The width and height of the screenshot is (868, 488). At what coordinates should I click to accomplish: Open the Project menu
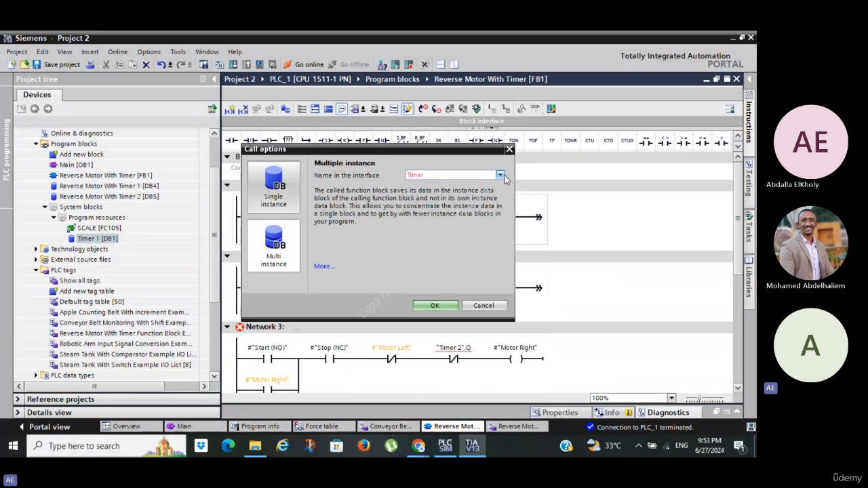(17, 52)
